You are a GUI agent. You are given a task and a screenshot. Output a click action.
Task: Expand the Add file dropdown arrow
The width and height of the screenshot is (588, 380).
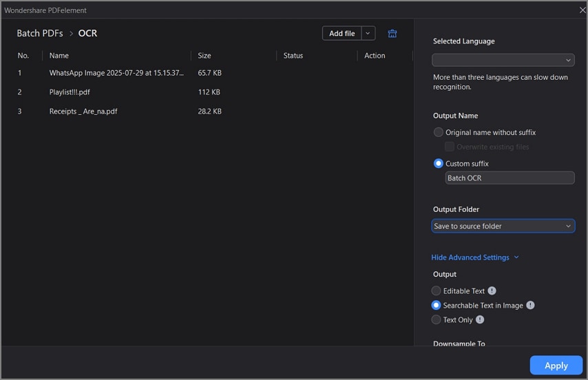point(368,33)
